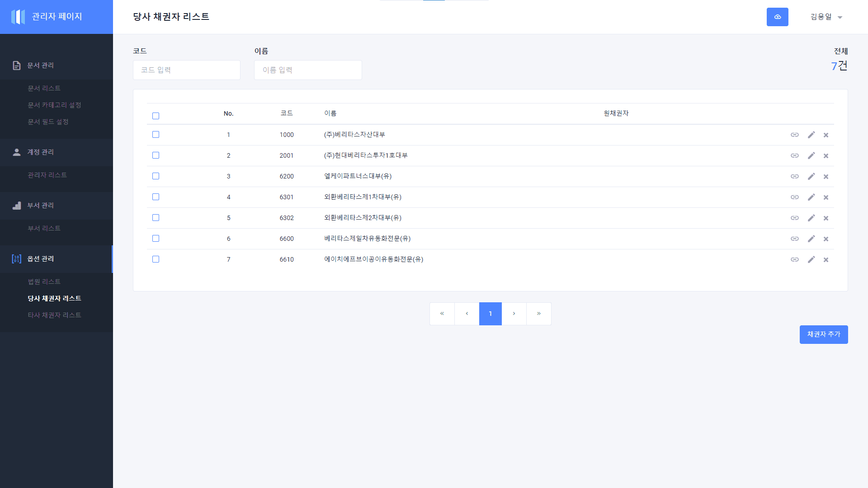Edit the 외환베리타스제2차대부(유) row

point(811,218)
